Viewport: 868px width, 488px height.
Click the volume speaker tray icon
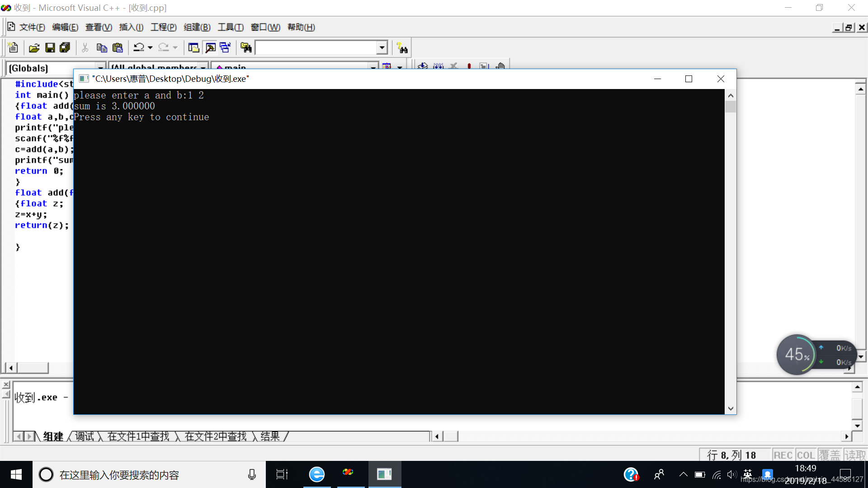pyautogui.click(x=732, y=474)
